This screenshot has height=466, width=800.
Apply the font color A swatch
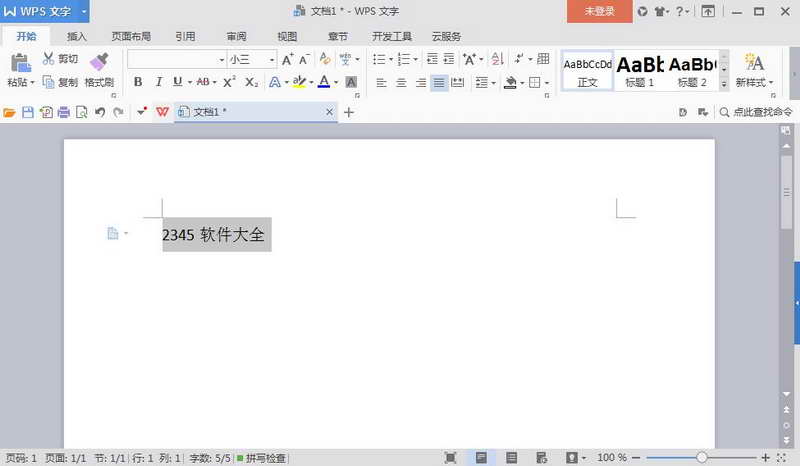[x=324, y=82]
